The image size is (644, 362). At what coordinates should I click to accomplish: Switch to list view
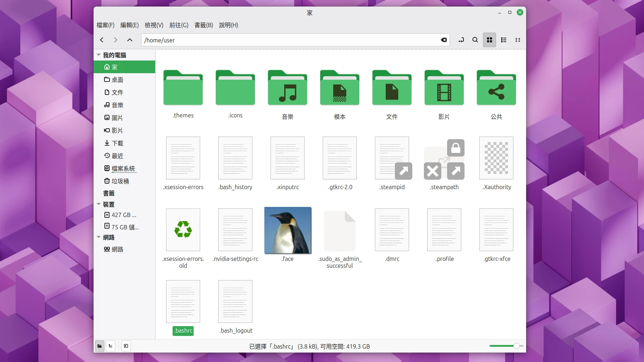(503, 40)
